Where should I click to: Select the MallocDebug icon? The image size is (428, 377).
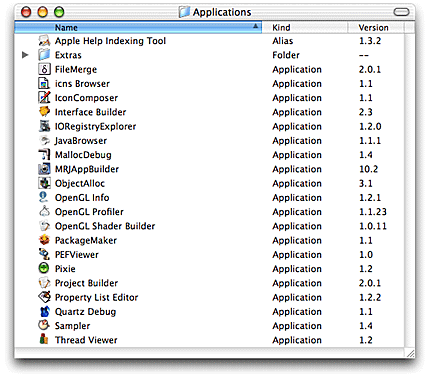point(44,155)
